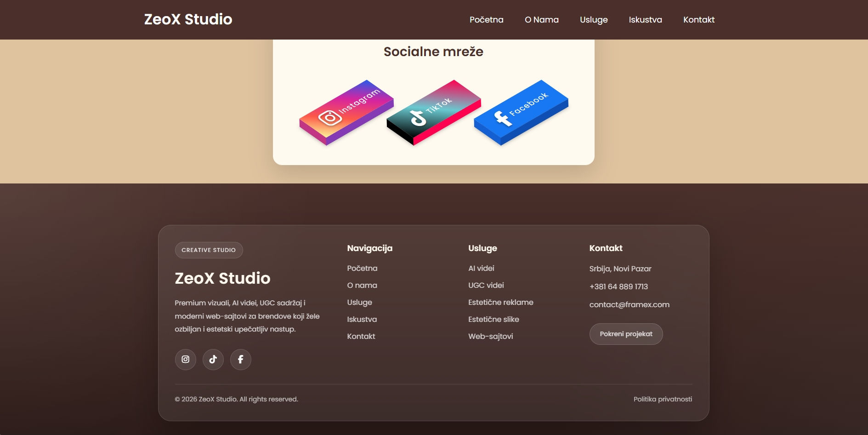The image size is (868, 435).
Task: Click the Kontakt footer column heading
Action: [606, 248]
